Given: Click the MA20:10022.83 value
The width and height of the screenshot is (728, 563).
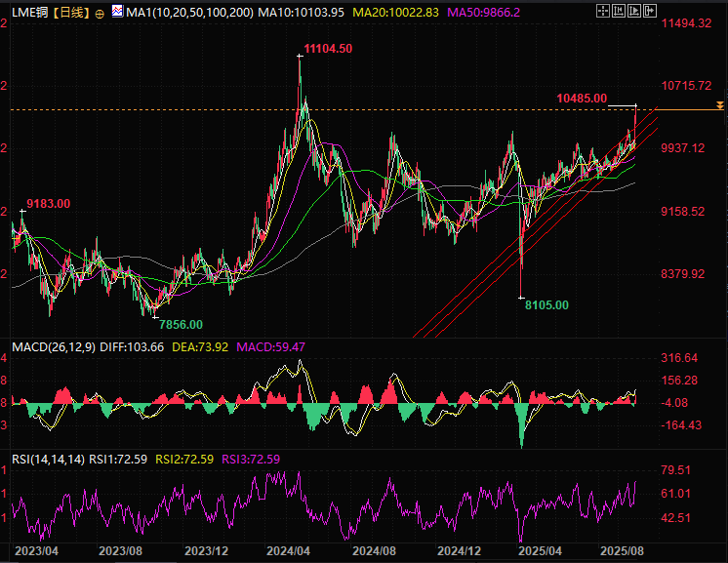Looking at the screenshot, I should (395, 13).
